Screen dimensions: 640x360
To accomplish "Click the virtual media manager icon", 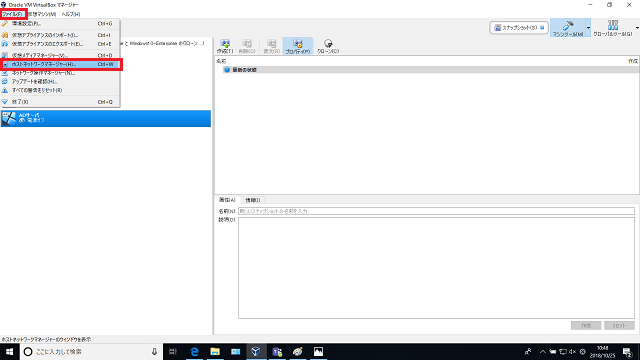I will [x=5, y=55].
